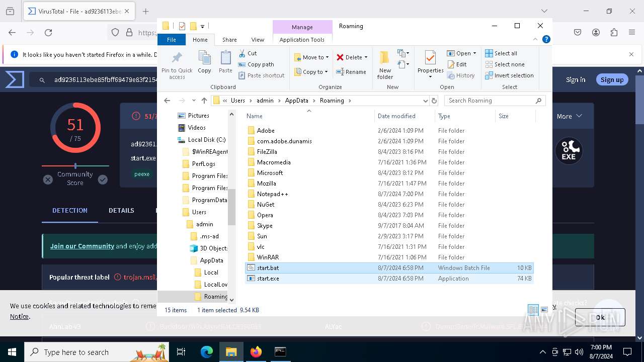
Task: Click Select all in ribbon
Action: pyautogui.click(x=501, y=53)
